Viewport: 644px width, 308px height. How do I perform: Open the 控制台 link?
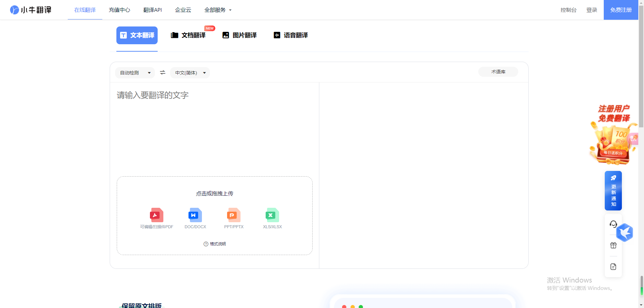[569, 10]
